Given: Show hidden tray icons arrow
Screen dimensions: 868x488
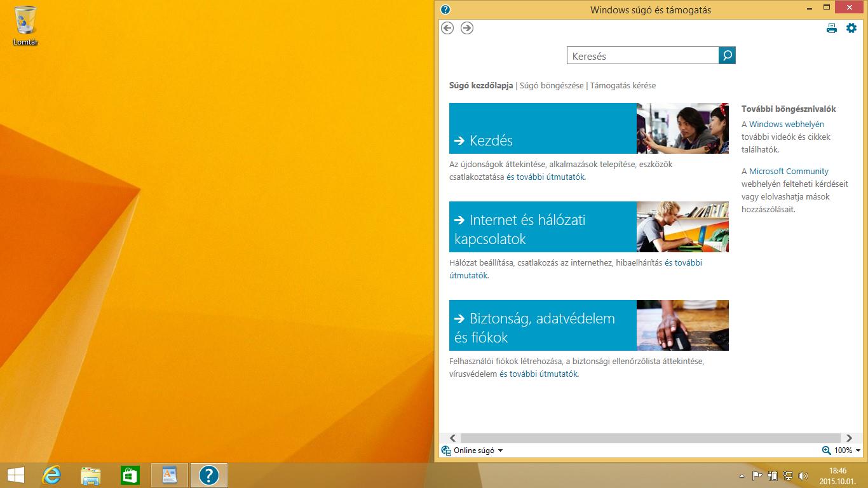Looking at the screenshot, I should coord(742,475).
